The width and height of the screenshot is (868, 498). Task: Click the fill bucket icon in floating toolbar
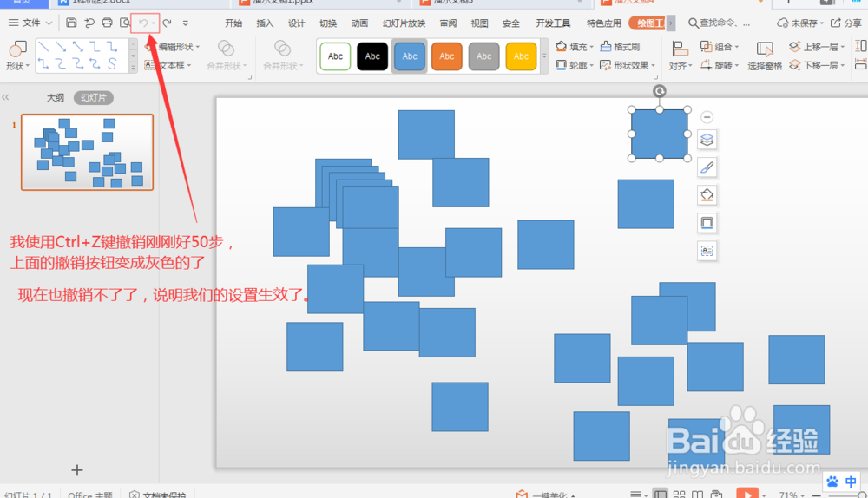tap(707, 194)
